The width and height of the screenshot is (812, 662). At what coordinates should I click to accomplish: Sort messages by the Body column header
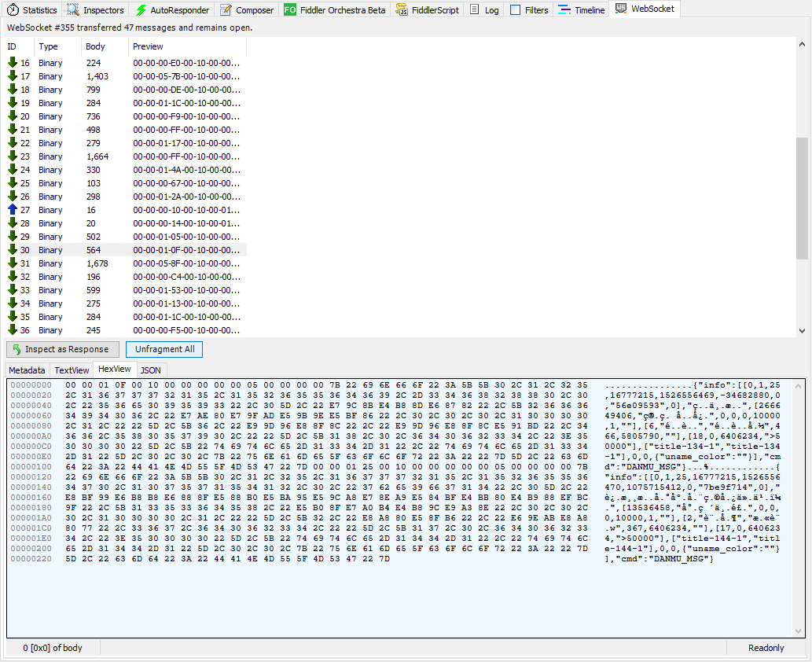tap(96, 46)
